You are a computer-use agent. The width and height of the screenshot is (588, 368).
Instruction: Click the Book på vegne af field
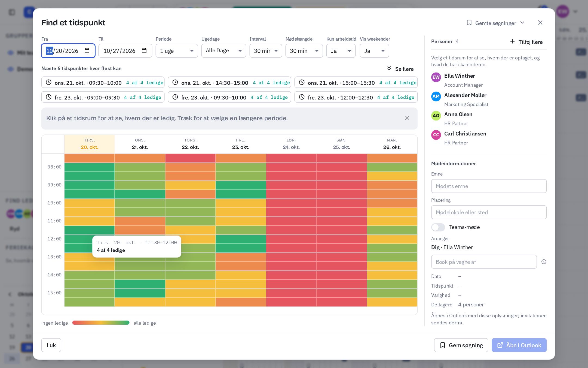484,262
